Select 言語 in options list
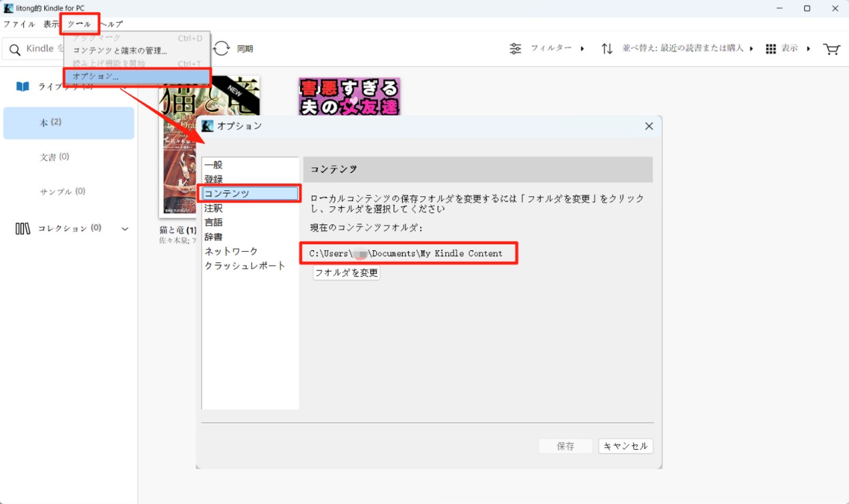This screenshot has width=849, height=504. point(214,222)
